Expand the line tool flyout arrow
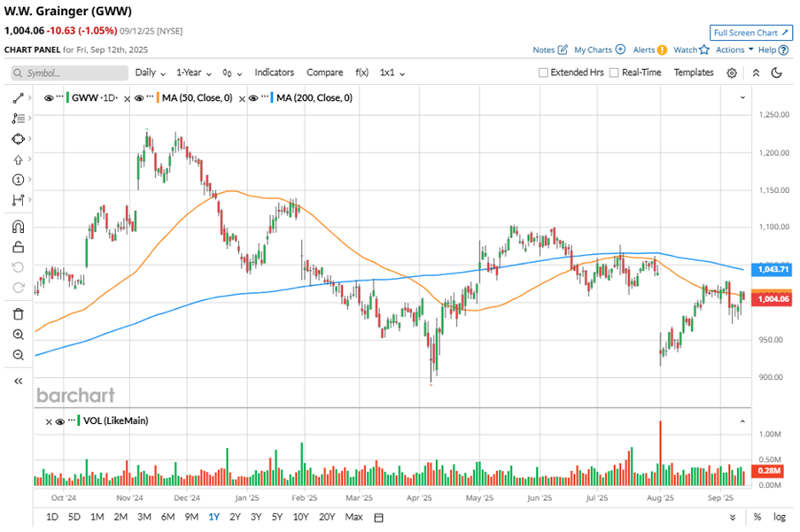The height and width of the screenshot is (532, 800). (x=30, y=98)
